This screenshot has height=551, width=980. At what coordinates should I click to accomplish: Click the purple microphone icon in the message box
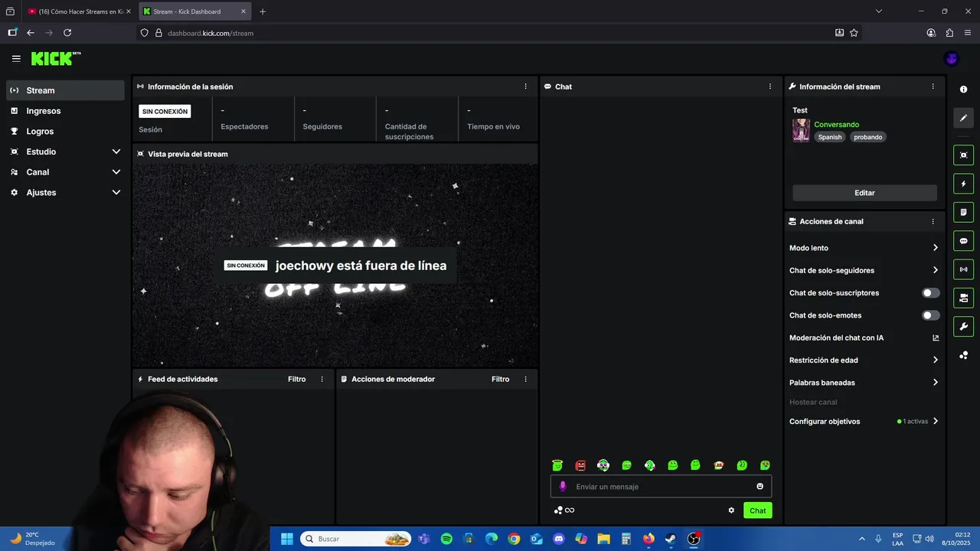point(563,486)
